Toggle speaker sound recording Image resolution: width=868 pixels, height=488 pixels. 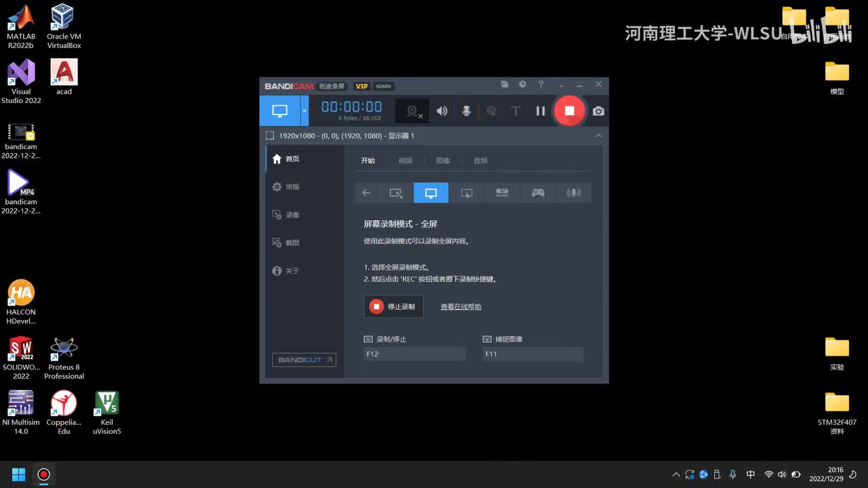(441, 111)
